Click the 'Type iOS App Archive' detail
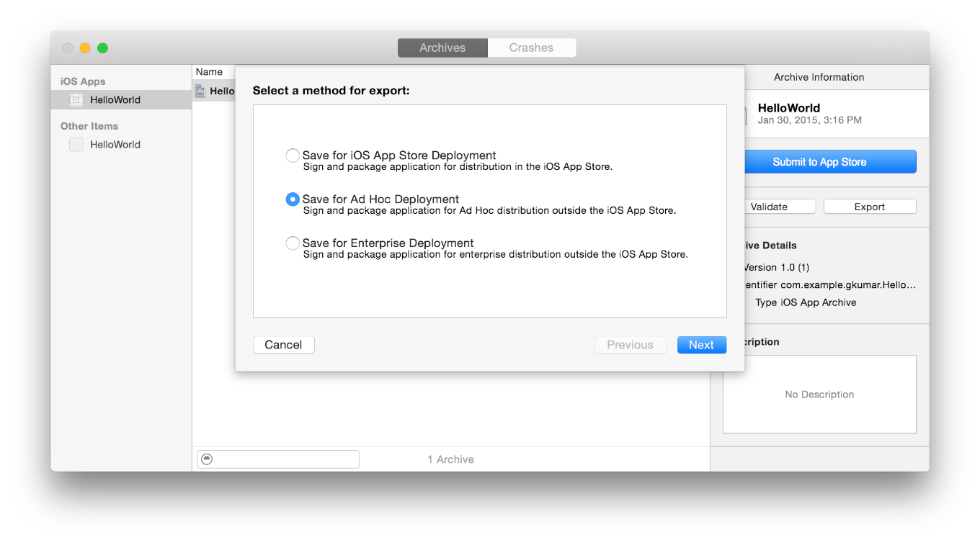This screenshot has height=545, width=980. pyautogui.click(x=806, y=302)
